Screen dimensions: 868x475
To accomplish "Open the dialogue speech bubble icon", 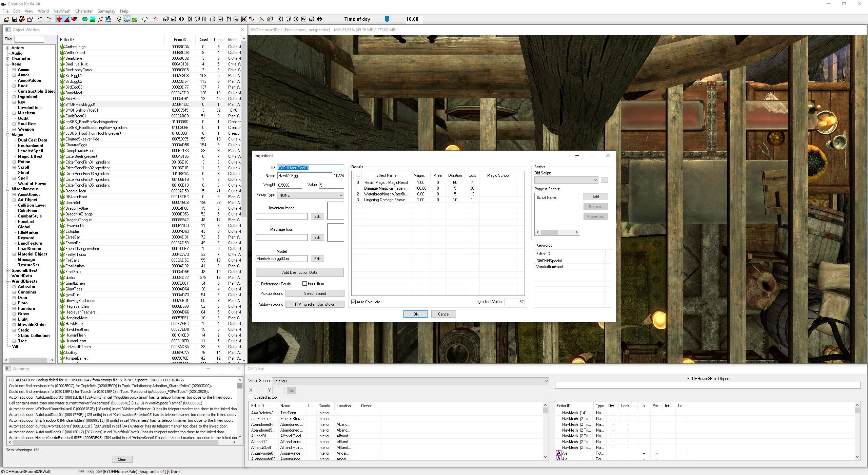I will 145,19.
